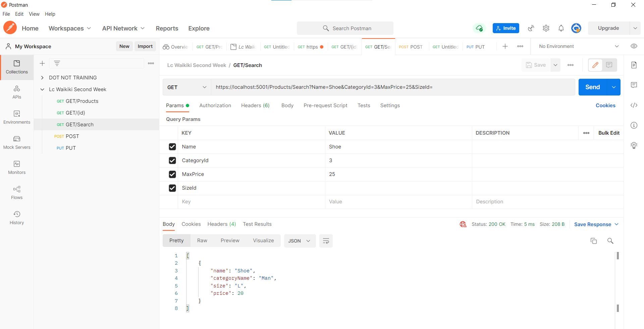Open the code snippet panel on the right
The height and width of the screenshot is (329, 644).
coord(634,105)
